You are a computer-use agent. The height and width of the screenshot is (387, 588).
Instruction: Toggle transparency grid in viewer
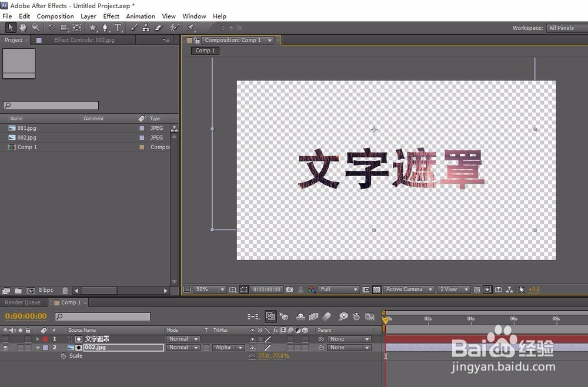377,290
